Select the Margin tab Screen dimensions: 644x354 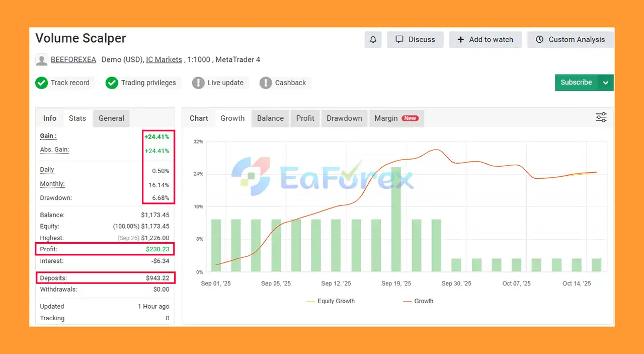[x=395, y=118]
